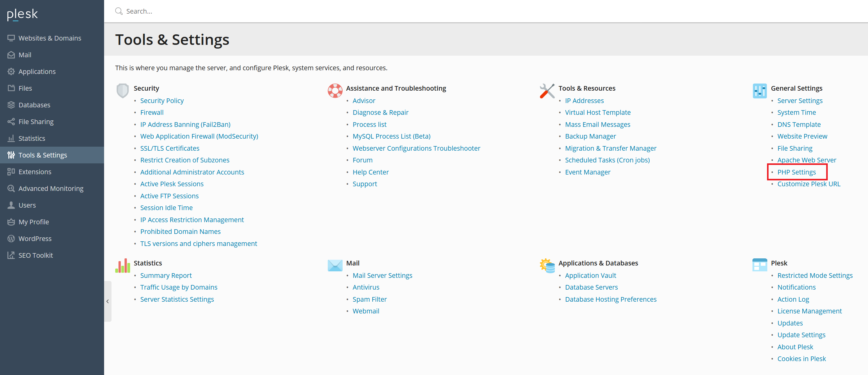Click the search magnifier icon
The height and width of the screenshot is (375, 868).
point(119,11)
